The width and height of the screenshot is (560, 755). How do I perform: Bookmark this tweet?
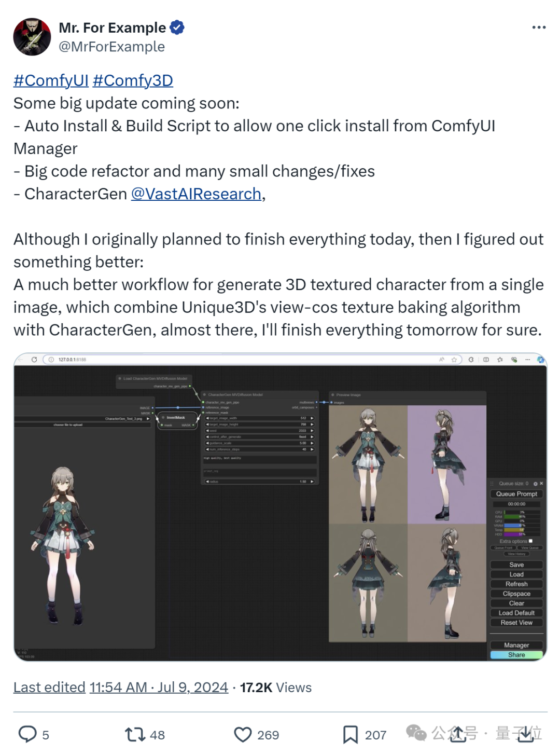point(350,734)
